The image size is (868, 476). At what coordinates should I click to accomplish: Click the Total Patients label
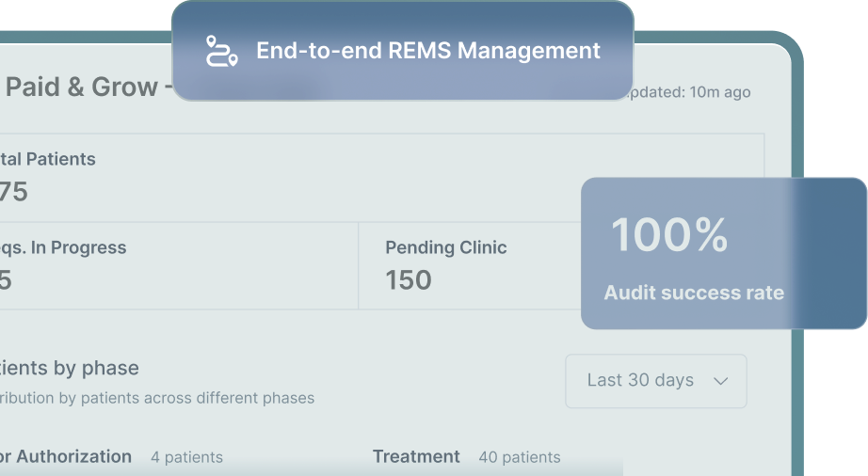48,159
